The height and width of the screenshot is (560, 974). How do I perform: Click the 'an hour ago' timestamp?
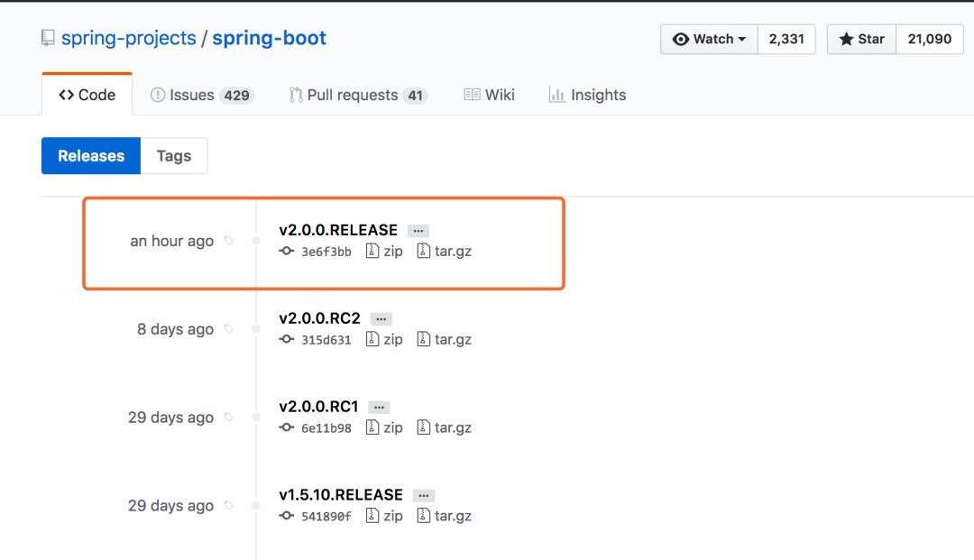pos(171,241)
